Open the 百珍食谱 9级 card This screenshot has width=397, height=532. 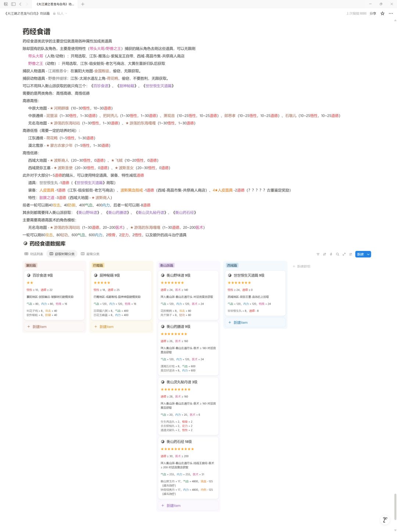[54, 295]
